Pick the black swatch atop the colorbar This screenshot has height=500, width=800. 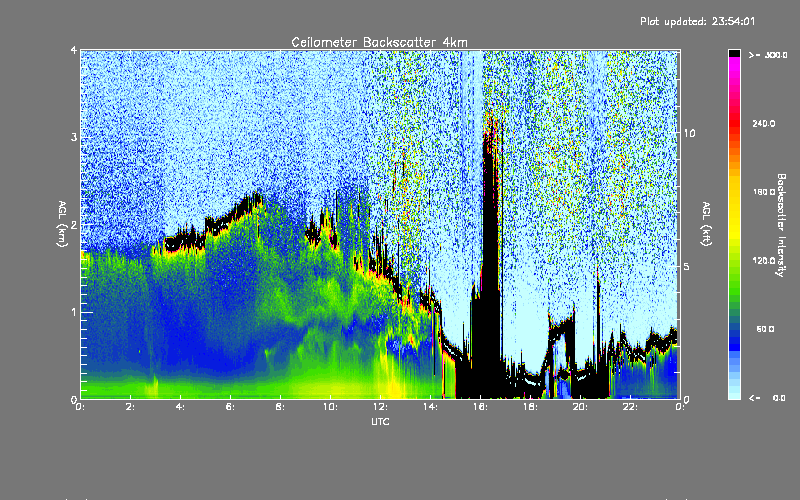pos(734,53)
